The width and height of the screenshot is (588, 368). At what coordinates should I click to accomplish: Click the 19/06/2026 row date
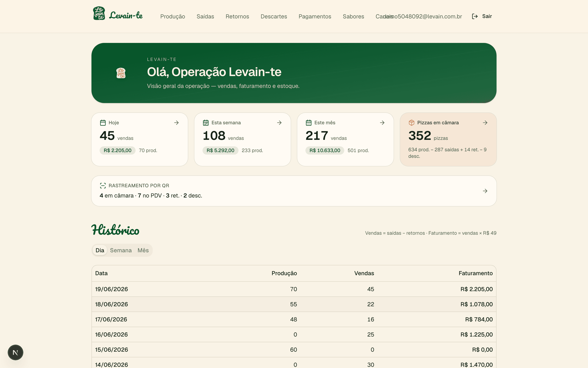[x=111, y=289]
